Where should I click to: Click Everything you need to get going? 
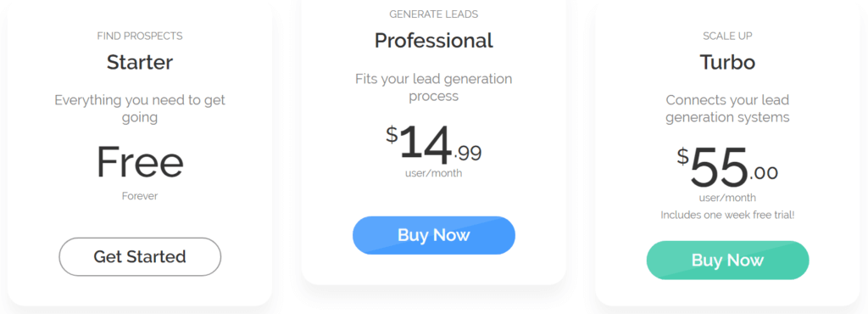coord(140,109)
